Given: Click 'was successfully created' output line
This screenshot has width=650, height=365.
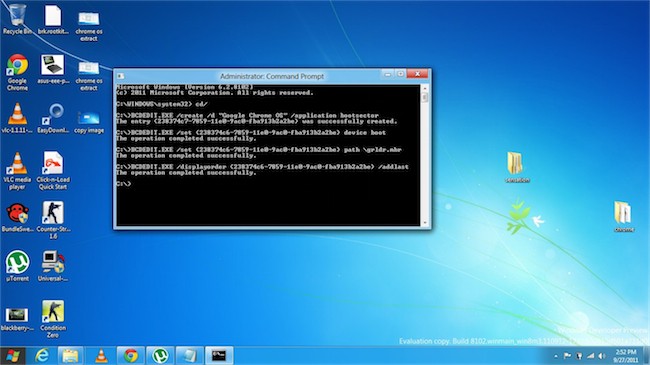Looking at the screenshot, I should tap(257, 121).
